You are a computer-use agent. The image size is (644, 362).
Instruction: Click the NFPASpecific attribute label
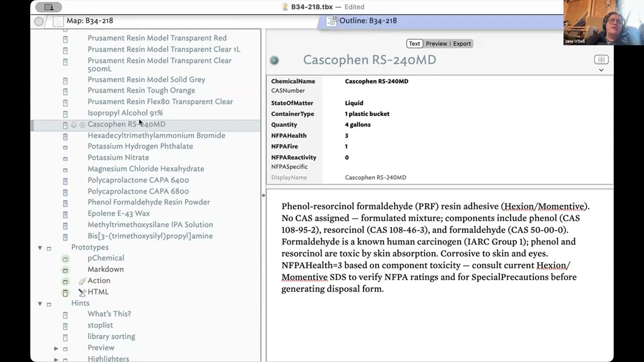coord(289,166)
